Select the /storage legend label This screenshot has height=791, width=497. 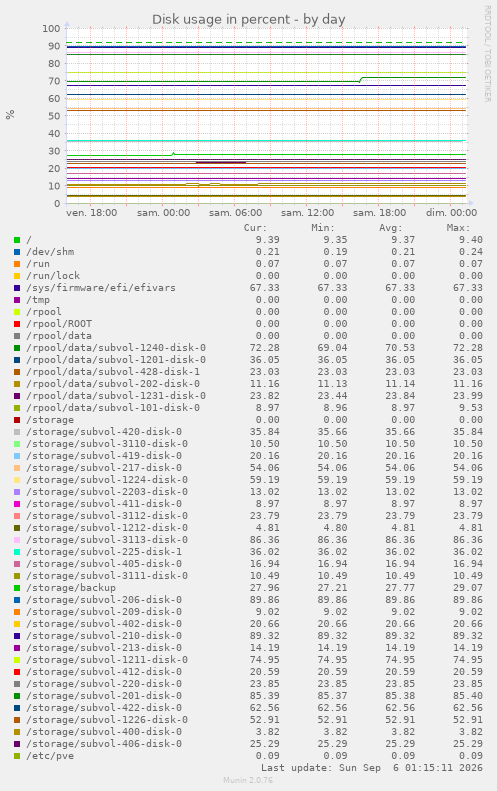(x=50, y=420)
